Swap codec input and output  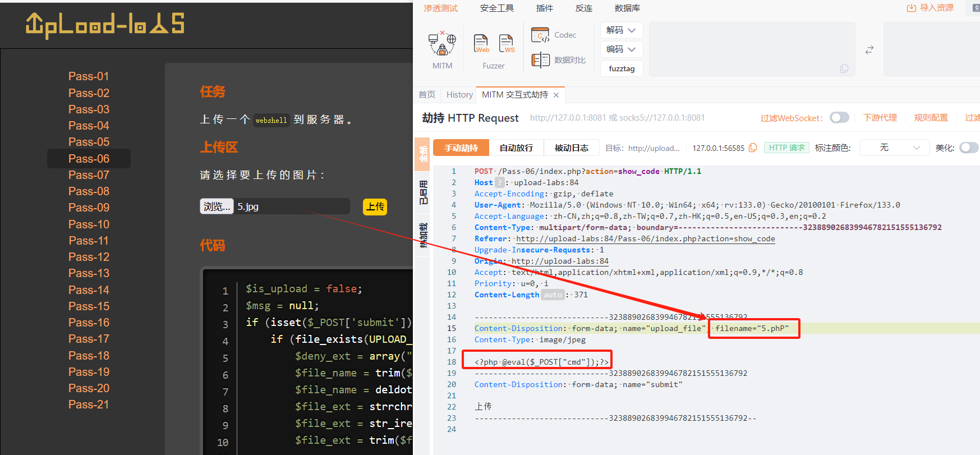869,50
